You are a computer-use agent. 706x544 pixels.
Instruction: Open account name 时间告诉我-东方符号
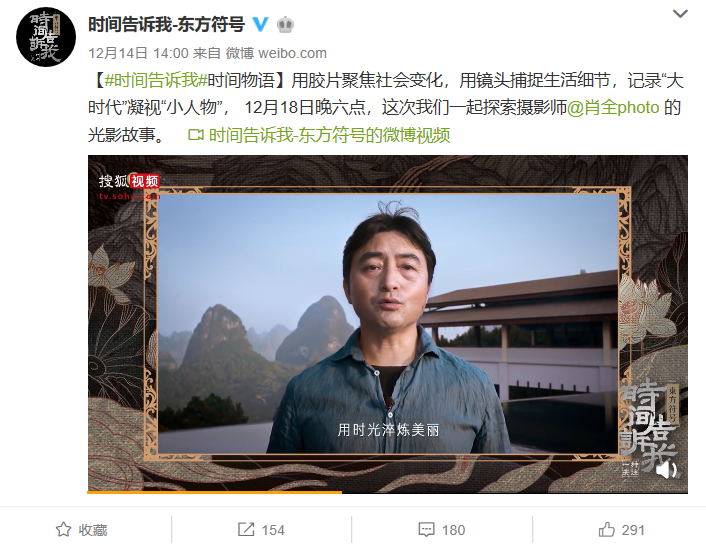click(166, 24)
